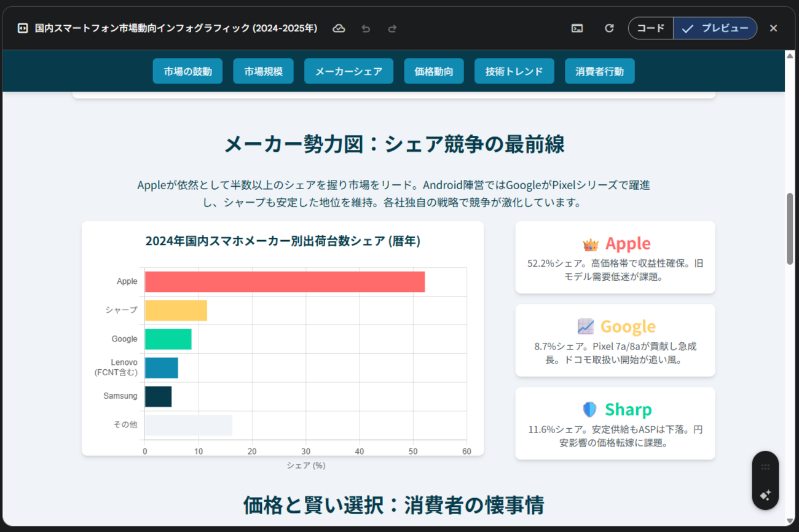Click the code file icon beside the title
The image size is (799, 532).
tap(23, 28)
